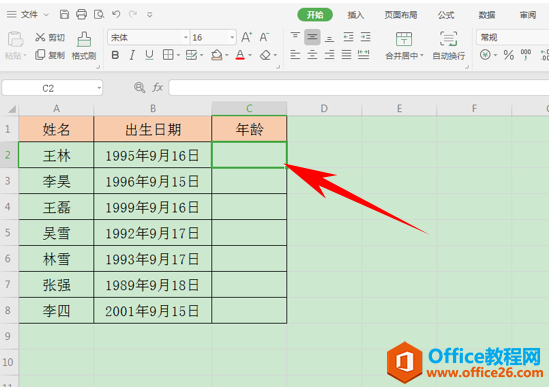Open the font size dropdown 16
Image resolution: width=550 pixels, height=390 pixels.
(x=232, y=37)
